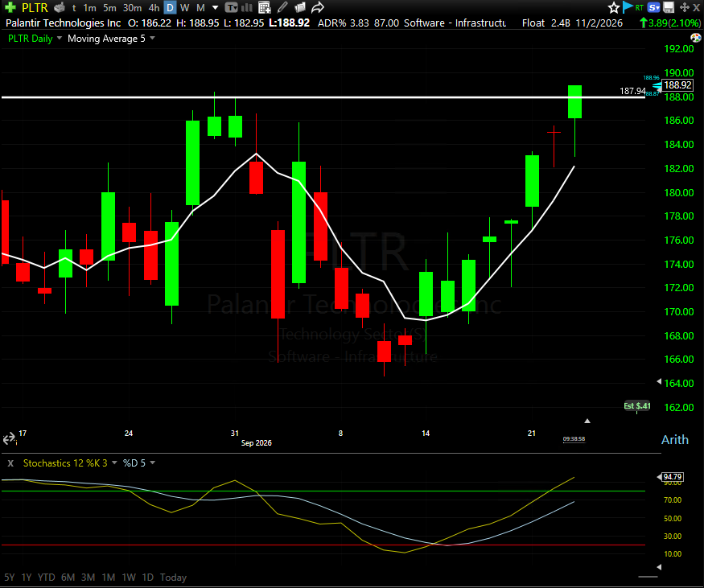Switch to the Monthly 'M' time frame
Viewport: 704px width, 588px height.
click(200, 7)
